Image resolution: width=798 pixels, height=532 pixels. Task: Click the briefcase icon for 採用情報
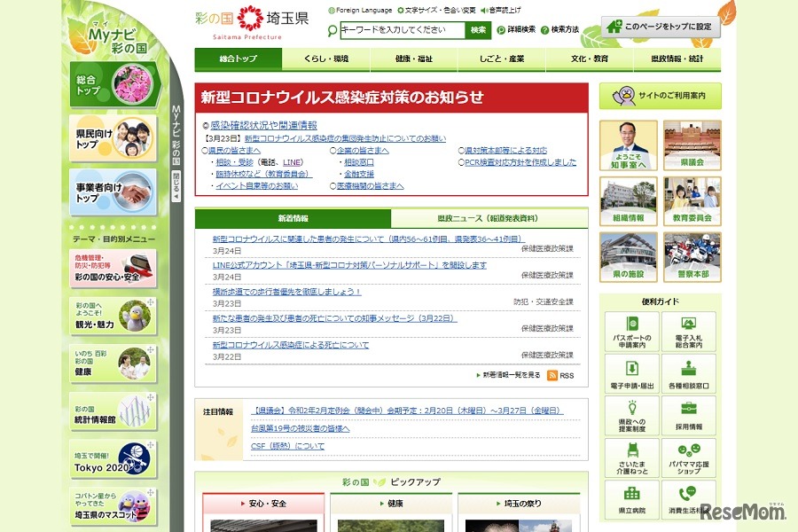(x=687, y=407)
